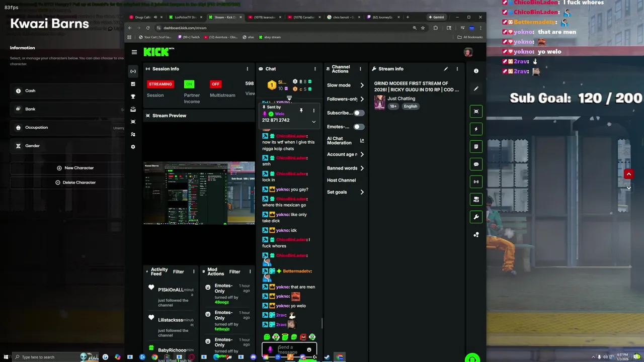Bookmark this page with the star icon
The height and width of the screenshot is (362, 644).
pyautogui.click(x=423, y=28)
